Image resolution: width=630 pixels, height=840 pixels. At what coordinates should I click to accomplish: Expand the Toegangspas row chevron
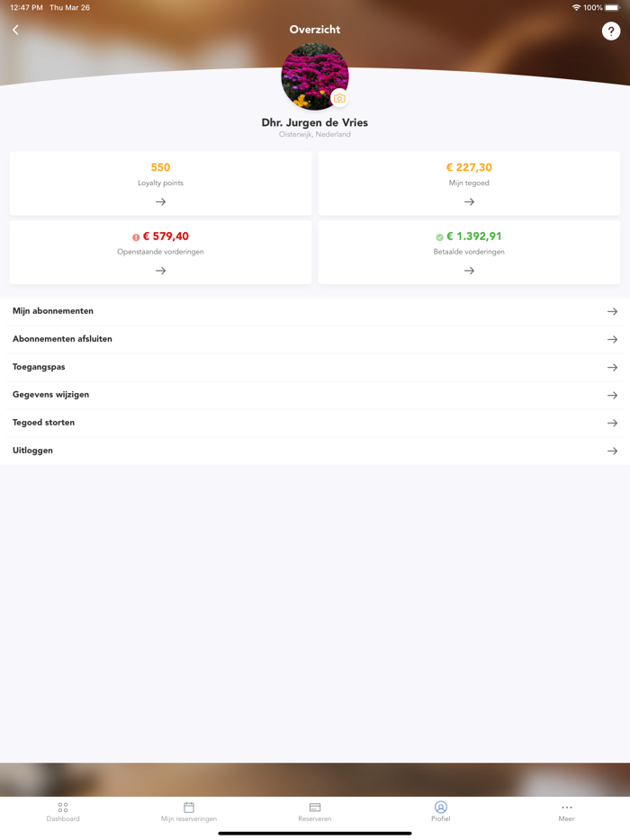point(614,367)
